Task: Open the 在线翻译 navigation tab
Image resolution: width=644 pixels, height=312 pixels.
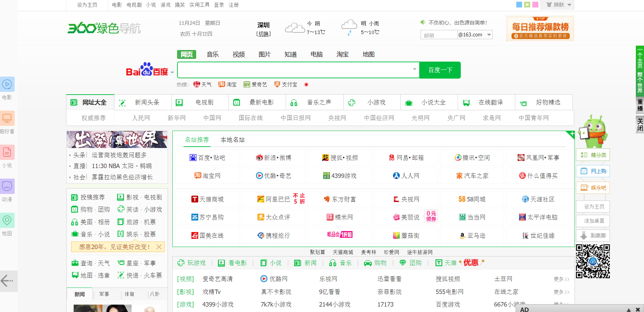Action: (x=486, y=102)
